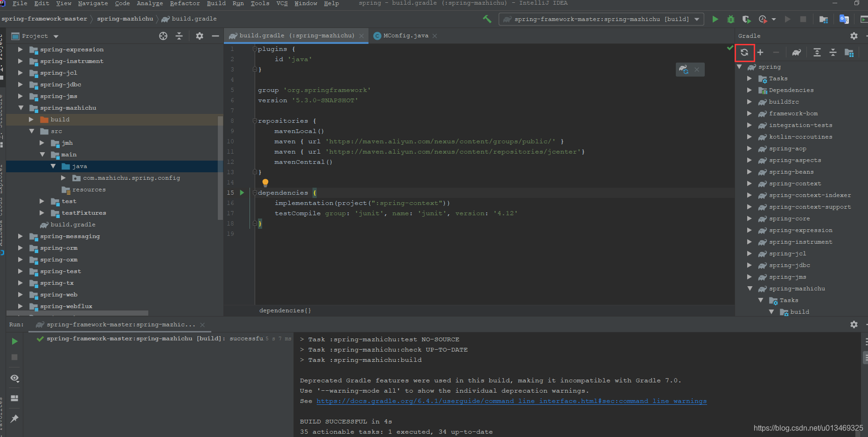Collapse the java source folder
Screen dimensions: 868x437
[x=53, y=166]
